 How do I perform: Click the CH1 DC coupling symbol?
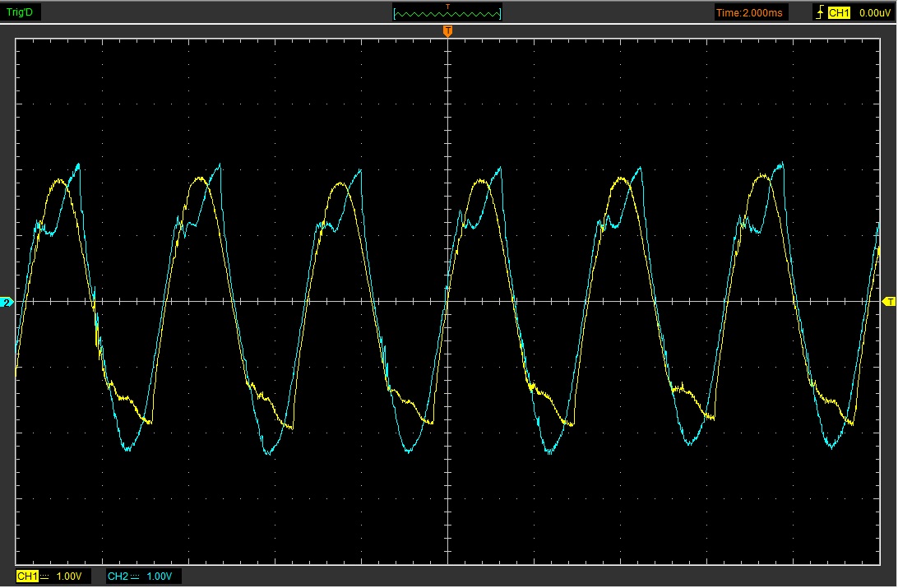[x=45, y=576]
